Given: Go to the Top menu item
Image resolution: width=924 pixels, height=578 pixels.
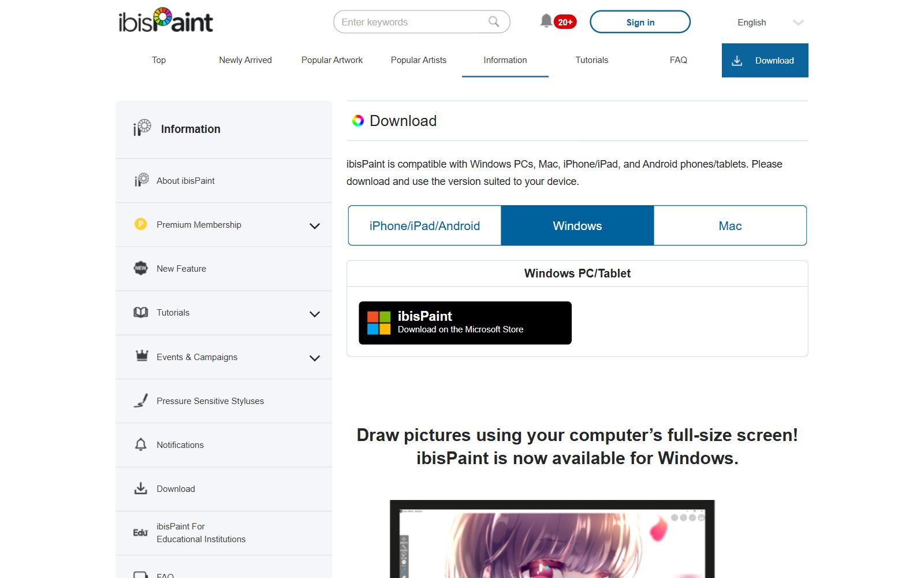Looking at the screenshot, I should tap(159, 60).
